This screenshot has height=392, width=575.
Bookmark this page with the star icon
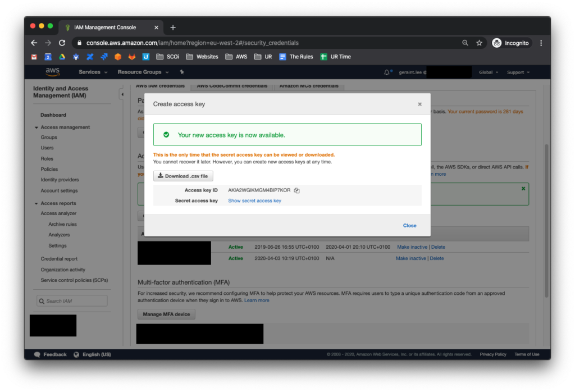pos(480,43)
